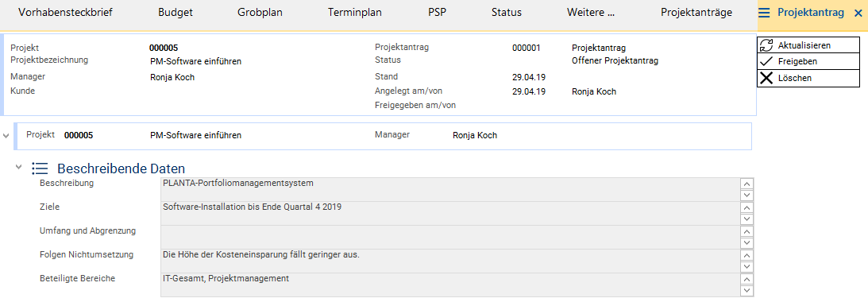Click the Beschreibende Daten heading
868x302 pixels.
click(122, 168)
